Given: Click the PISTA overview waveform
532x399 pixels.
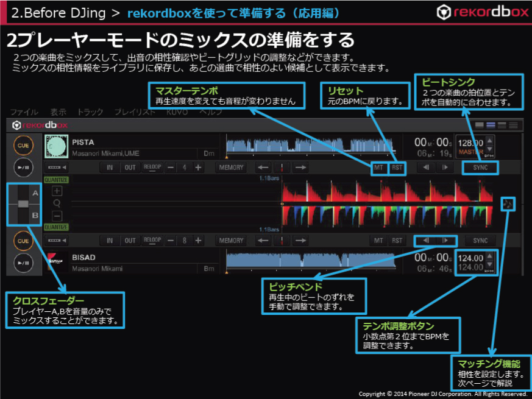Looking at the screenshot, I should pos(311,145).
